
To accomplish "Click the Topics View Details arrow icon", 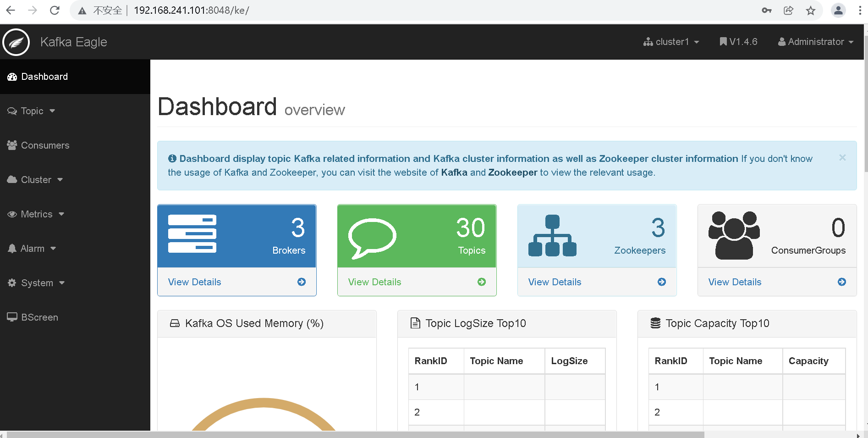I will coord(482,282).
